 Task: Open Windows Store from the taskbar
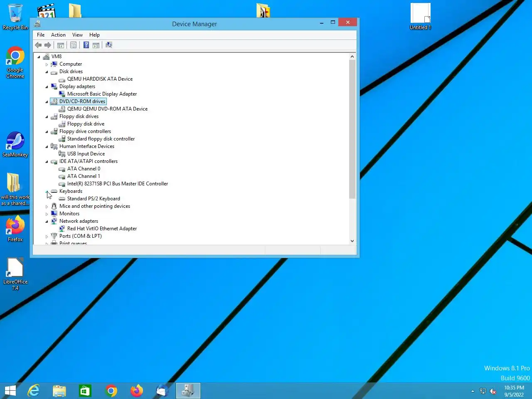[x=85, y=391]
